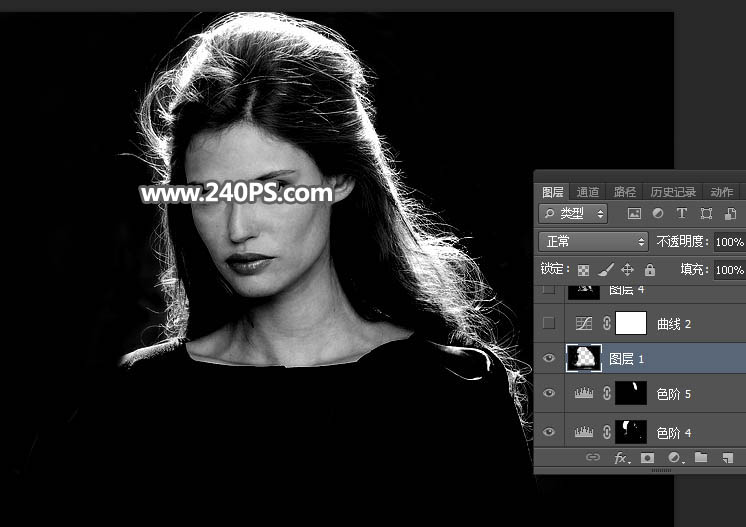Select the 色阶 4 layer name
Viewport: 746px width, 527px height.
(674, 433)
